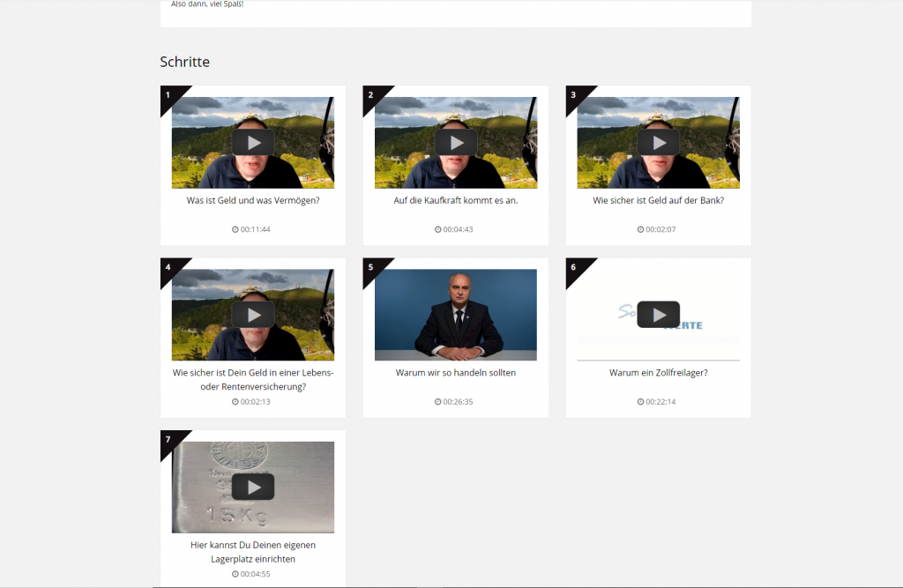Open link 'Was ist Geld und was Vermögen?'
The image size is (903, 588).
coord(253,200)
